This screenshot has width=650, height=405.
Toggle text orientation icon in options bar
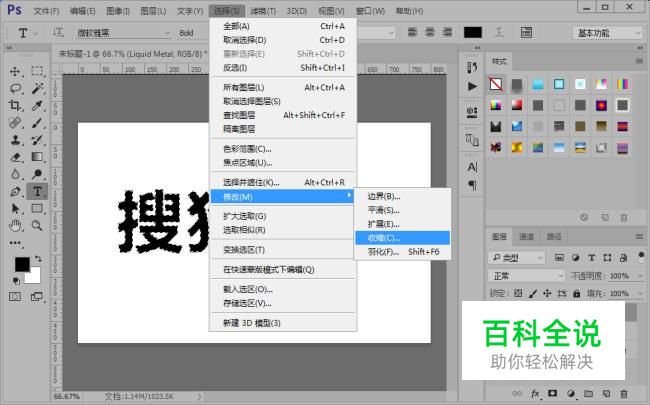pos(58,32)
